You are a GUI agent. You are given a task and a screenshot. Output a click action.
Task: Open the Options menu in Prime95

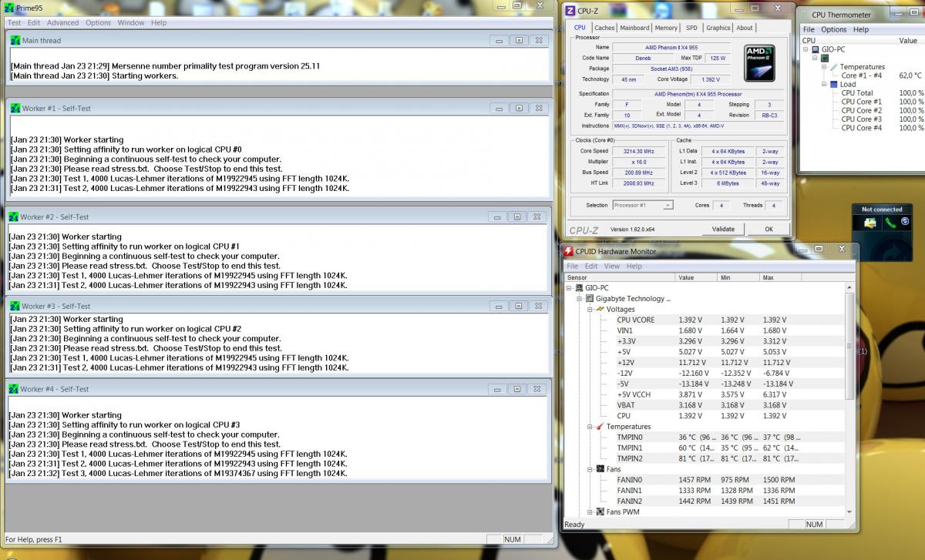pos(98,22)
